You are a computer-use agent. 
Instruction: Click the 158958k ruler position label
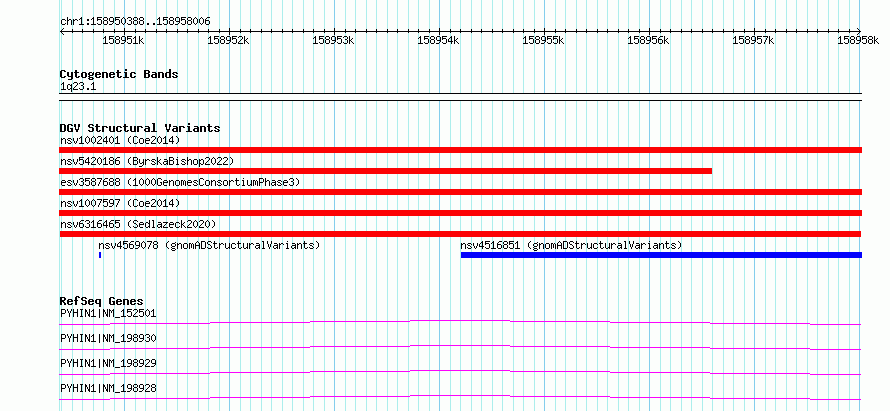tap(858, 40)
